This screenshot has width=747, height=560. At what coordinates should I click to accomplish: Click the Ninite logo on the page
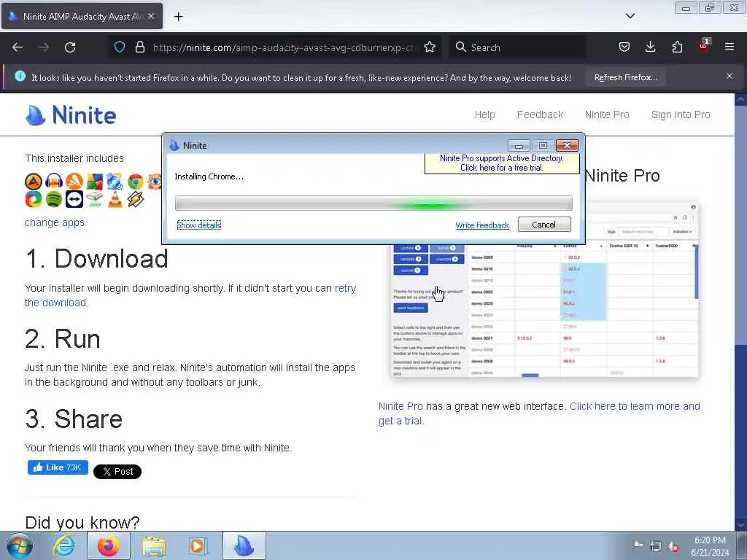pos(71,115)
